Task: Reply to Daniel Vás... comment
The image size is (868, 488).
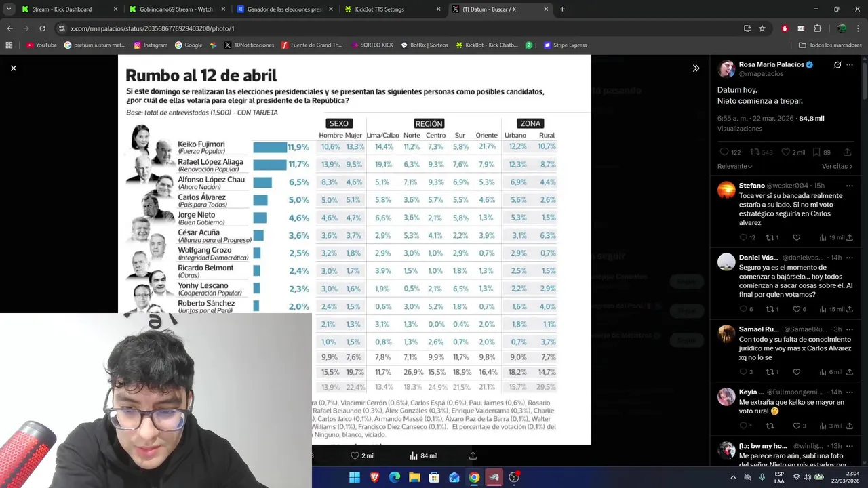Action: pos(746,309)
